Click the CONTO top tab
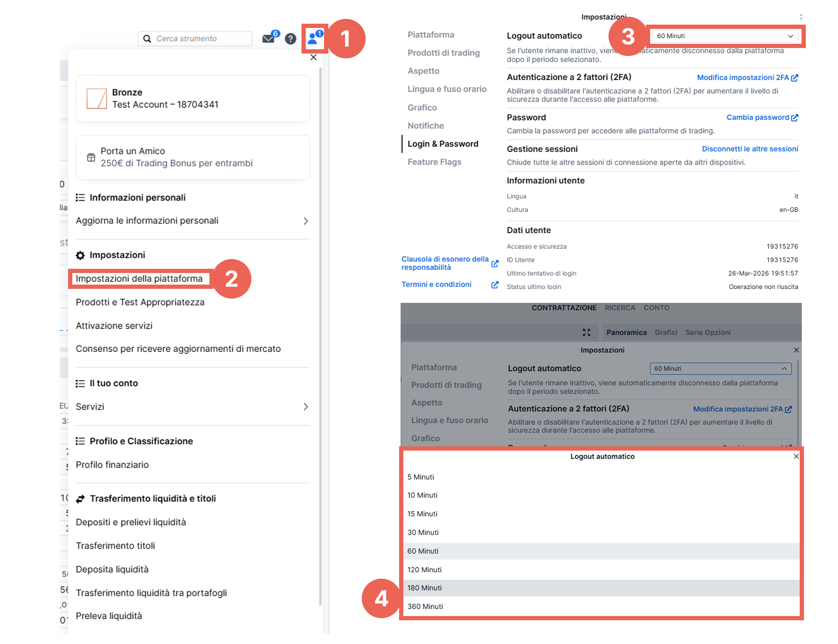The width and height of the screenshot is (838, 644). (656, 307)
